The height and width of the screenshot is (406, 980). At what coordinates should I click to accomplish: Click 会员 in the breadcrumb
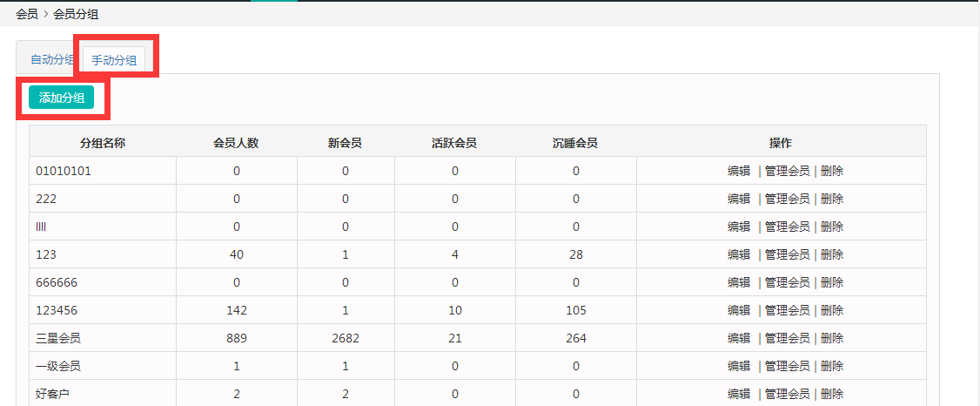point(26,14)
